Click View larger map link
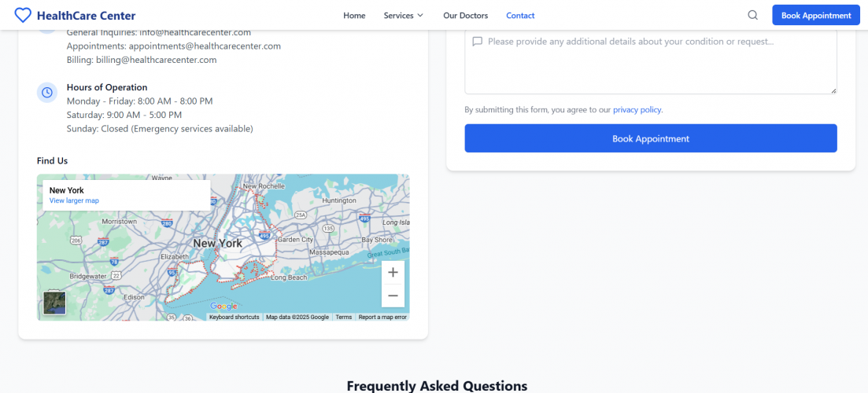Viewport: 868px width, 393px height. pyautogui.click(x=74, y=201)
